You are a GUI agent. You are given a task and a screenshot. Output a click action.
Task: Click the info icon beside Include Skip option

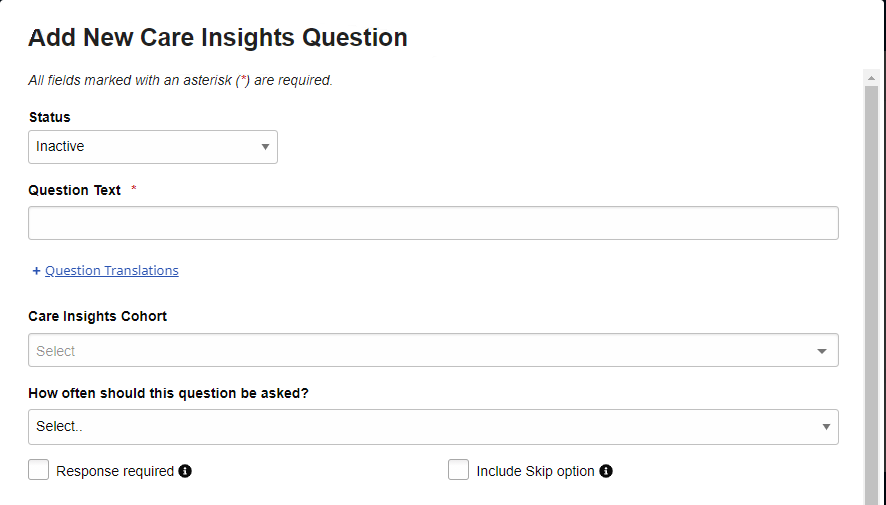click(x=606, y=471)
